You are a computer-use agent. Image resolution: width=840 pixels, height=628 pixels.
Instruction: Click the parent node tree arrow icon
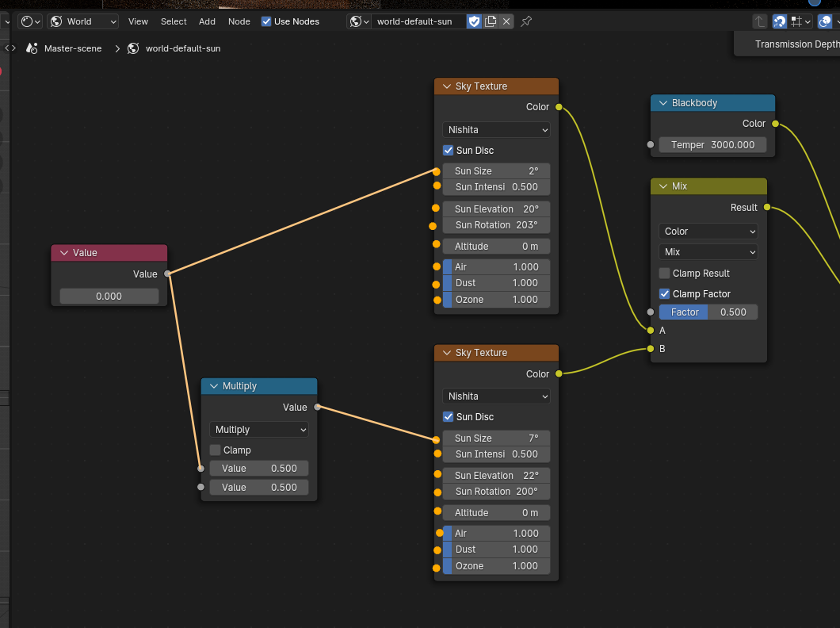tap(760, 21)
